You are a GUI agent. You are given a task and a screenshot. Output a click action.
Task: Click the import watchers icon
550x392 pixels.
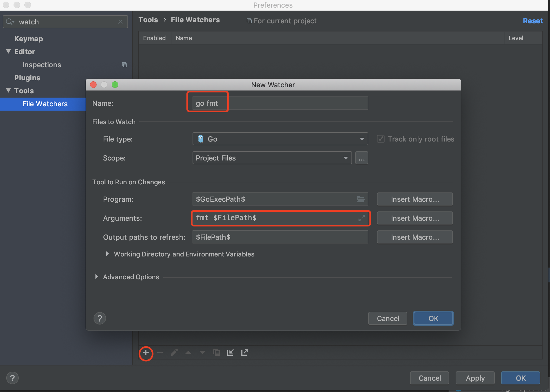[230, 353]
